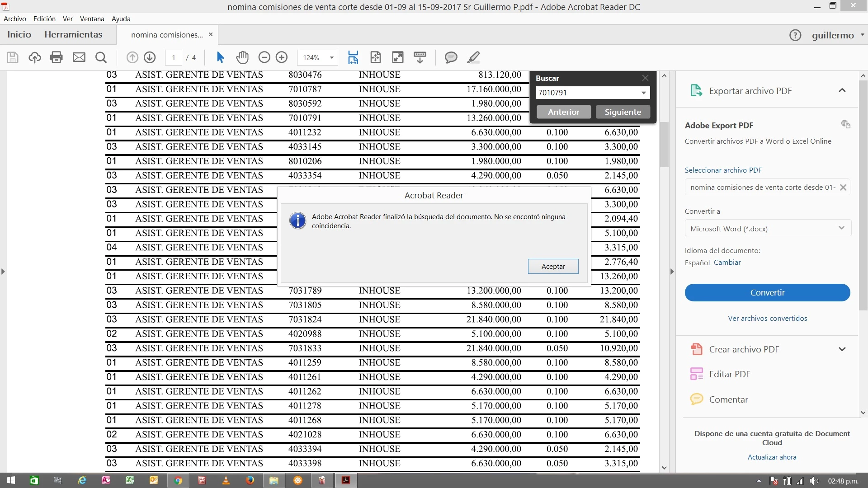Expand the Crear archivo PDF section
This screenshot has width=868, height=488.
pos(842,349)
